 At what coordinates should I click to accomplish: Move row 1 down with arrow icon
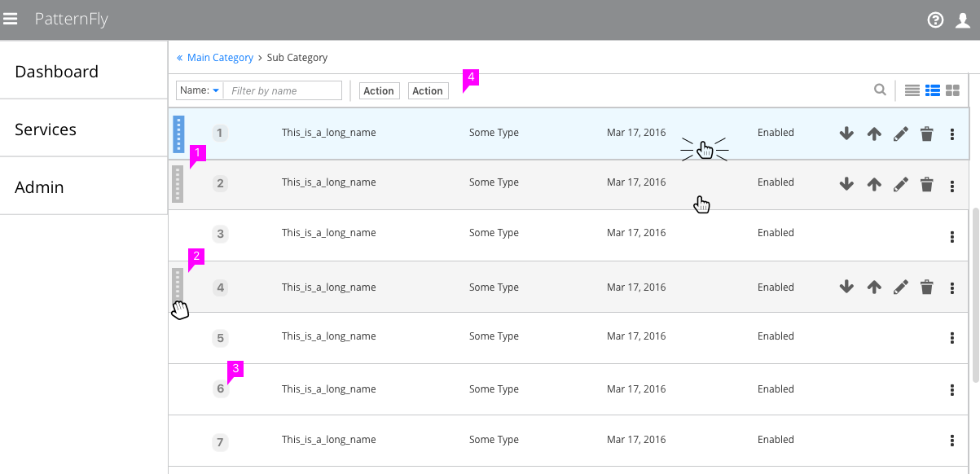pyautogui.click(x=846, y=134)
